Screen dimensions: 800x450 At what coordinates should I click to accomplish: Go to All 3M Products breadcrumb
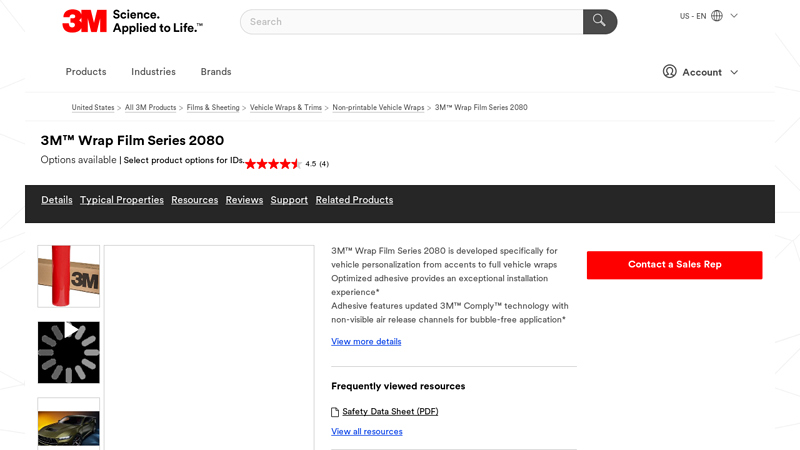pos(151,107)
